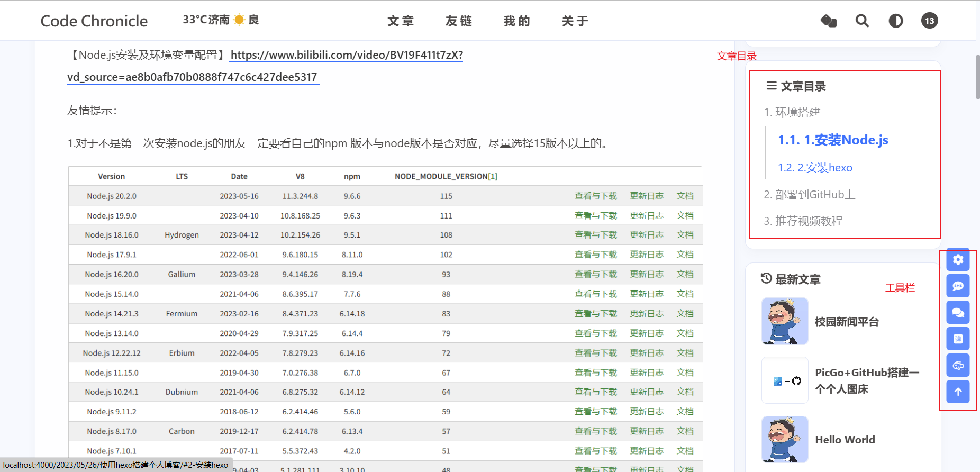Click 查看与下载 for Node.js 10.24.1
The image size is (980, 472).
596,392
